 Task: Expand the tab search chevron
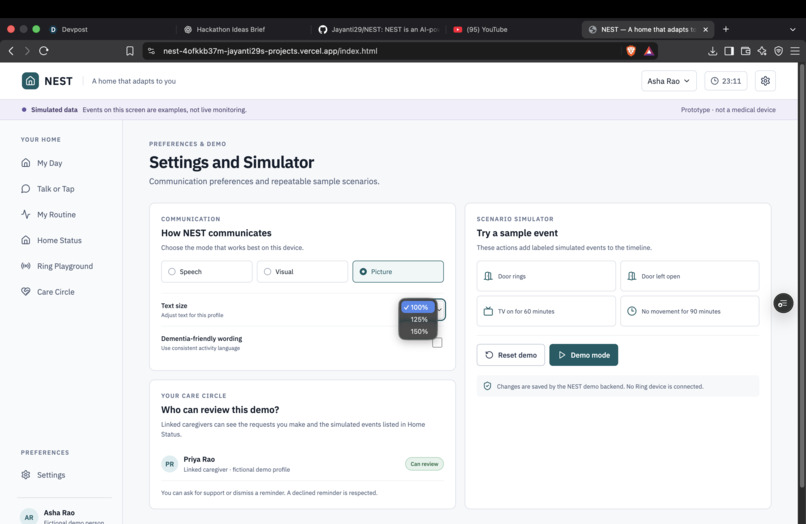[x=793, y=29]
